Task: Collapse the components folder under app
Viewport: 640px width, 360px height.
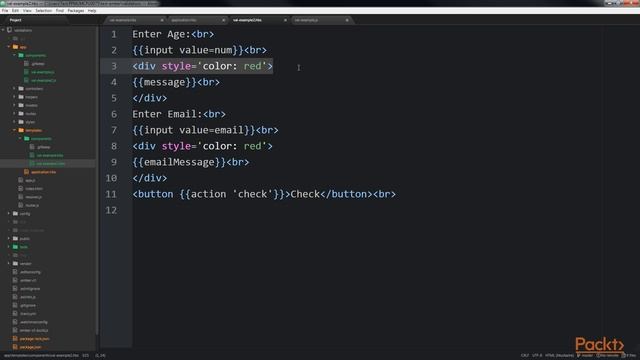Action: pos(14,55)
